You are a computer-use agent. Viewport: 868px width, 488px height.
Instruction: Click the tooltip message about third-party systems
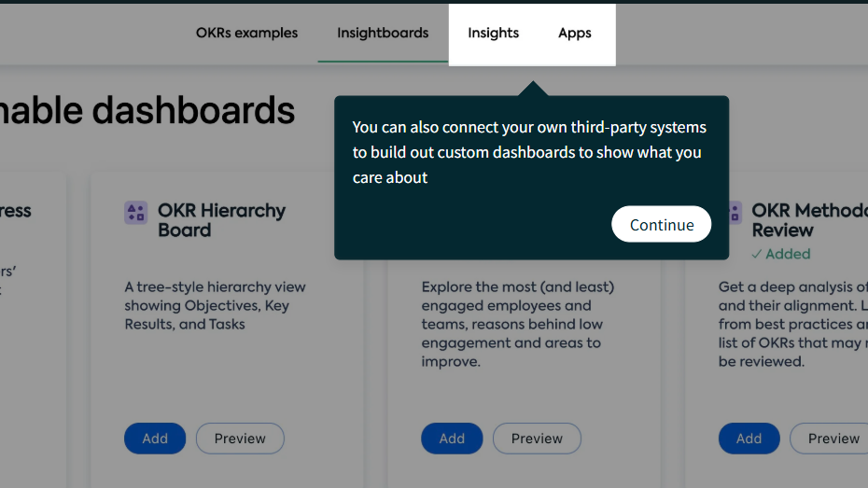[x=529, y=152]
